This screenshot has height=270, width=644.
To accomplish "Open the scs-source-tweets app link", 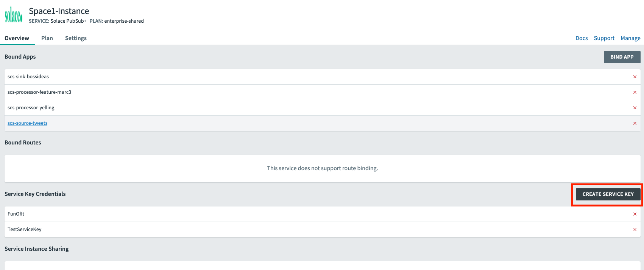I will tap(28, 123).
